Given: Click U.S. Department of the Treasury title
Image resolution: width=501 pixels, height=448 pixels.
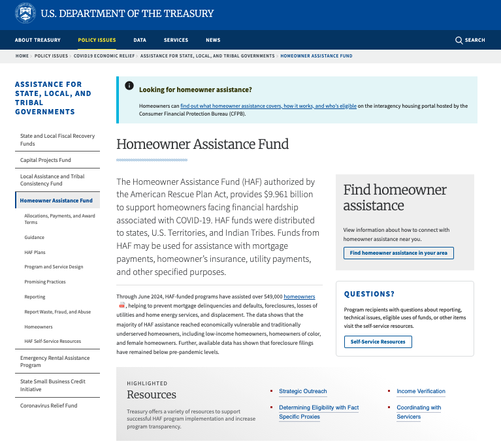Looking at the screenshot, I should [127, 14].
